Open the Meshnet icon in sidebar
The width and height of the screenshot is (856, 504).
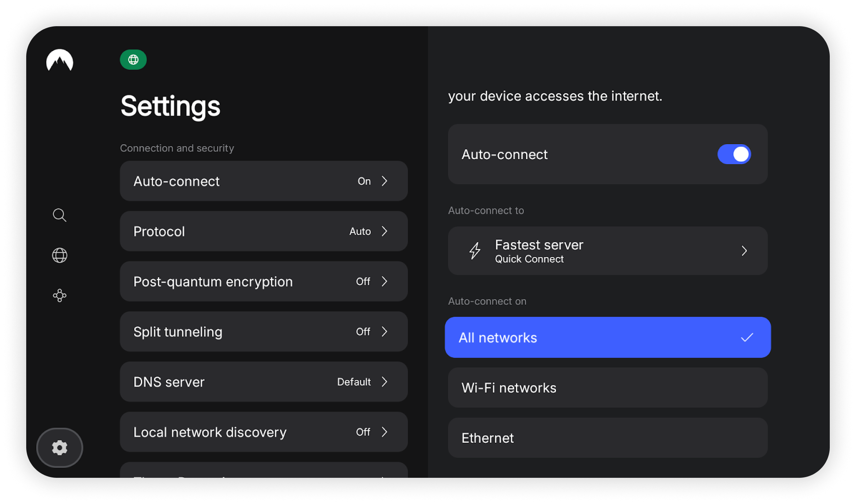pyautogui.click(x=59, y=296)
